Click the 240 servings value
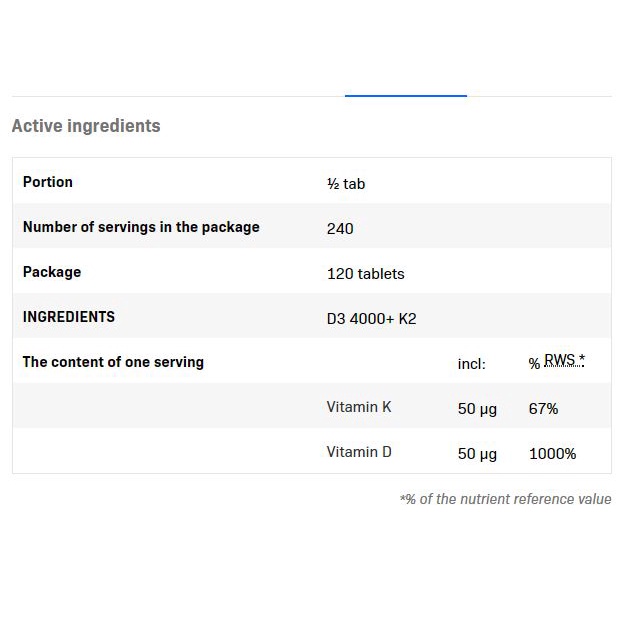The image size is (627, 627). click(340, 229)
